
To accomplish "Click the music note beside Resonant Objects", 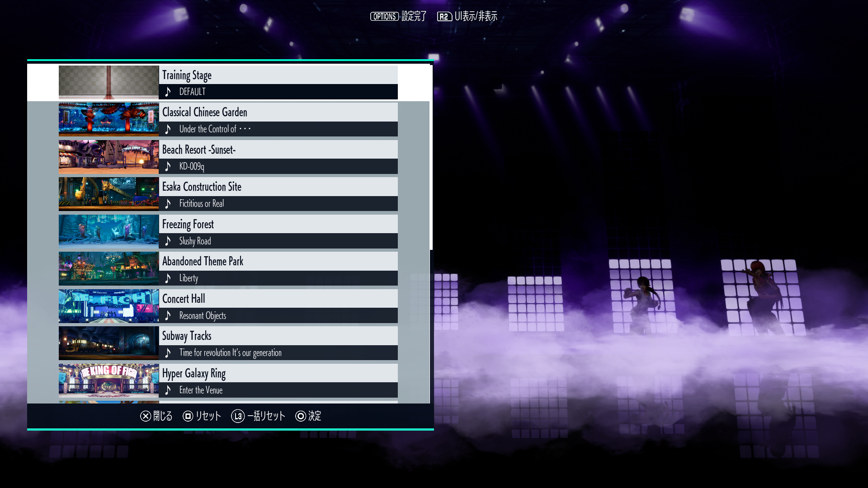I will (168, 315).
